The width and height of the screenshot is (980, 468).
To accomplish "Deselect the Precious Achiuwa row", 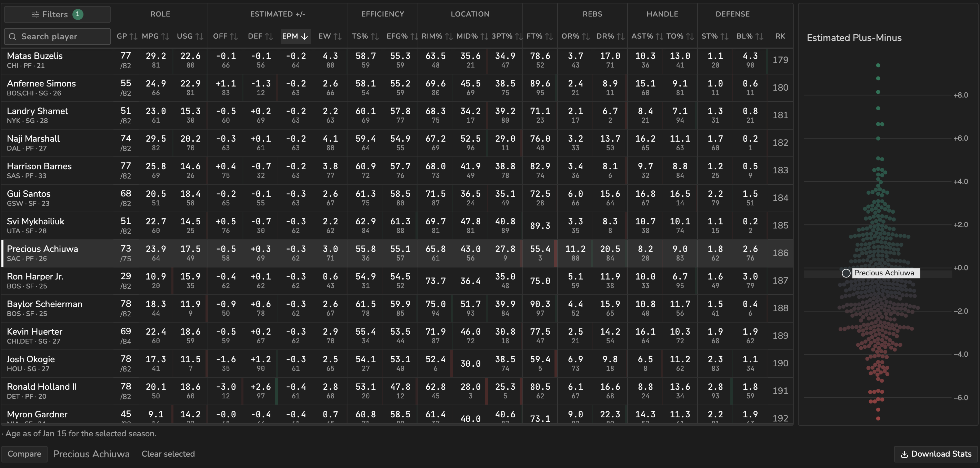I will pos(397,253).
